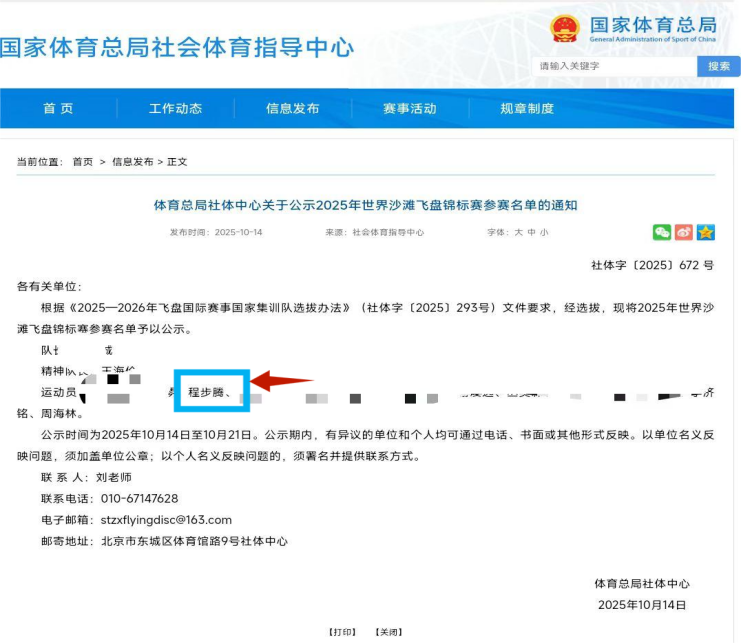Set font size to 小
This screenshot has width=741, height=643.
[544, 232]
